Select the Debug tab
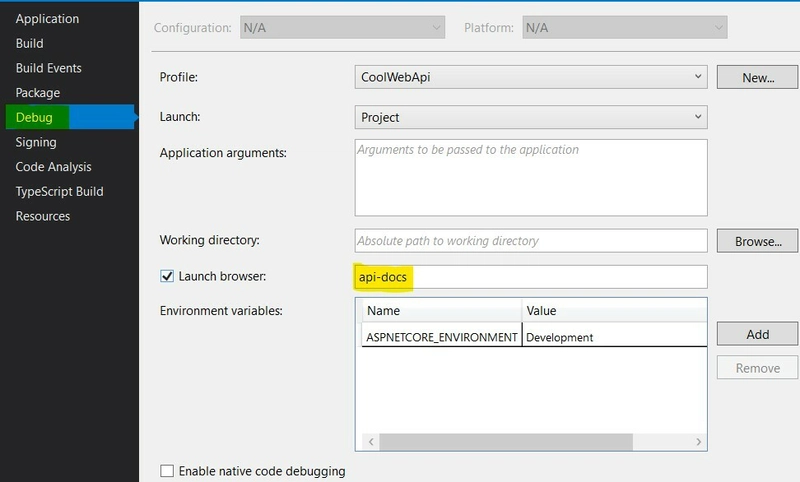The height and width of the screenshot is (482, 800). click(x=35, y=118)
